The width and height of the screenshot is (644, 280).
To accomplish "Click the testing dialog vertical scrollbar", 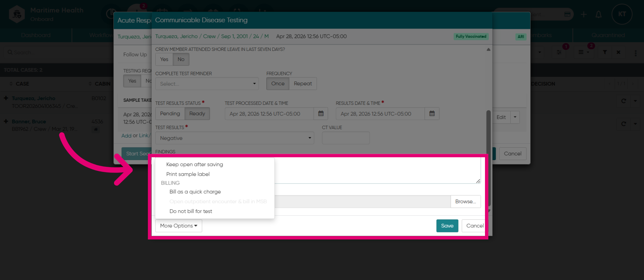I will [489, 157].
